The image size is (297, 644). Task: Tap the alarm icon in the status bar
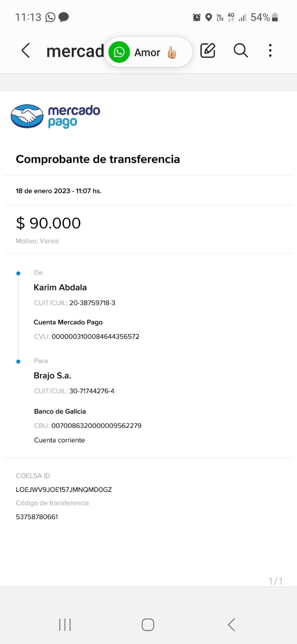pos(197,17)
